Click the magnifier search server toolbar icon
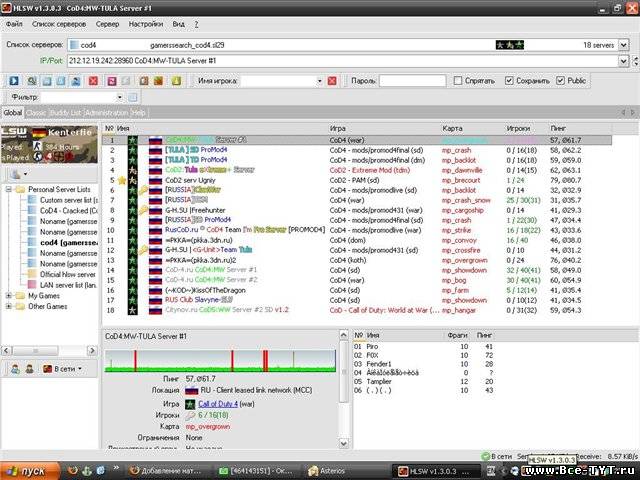This screenshot has height=480, width=640. pos(32,81)
